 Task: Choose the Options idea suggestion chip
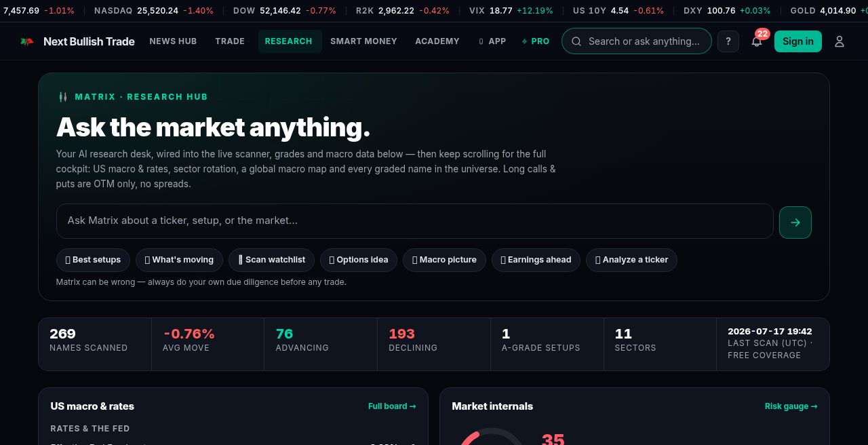(x=359, y=260)
